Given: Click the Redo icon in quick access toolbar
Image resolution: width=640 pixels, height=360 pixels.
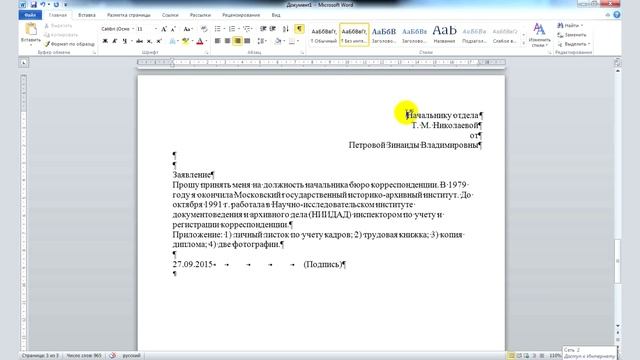Looking at the screenshot, I should point(56,4).
